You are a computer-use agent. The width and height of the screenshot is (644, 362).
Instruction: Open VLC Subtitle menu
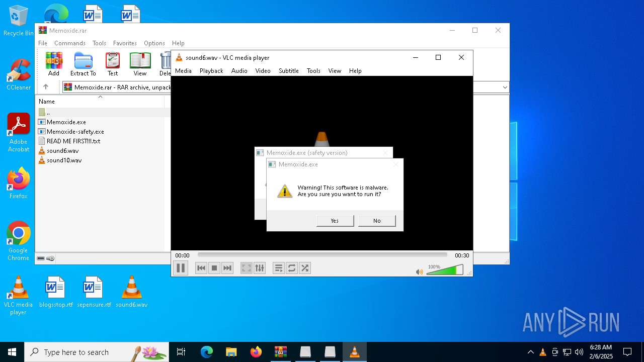click(x=289, y=71)
